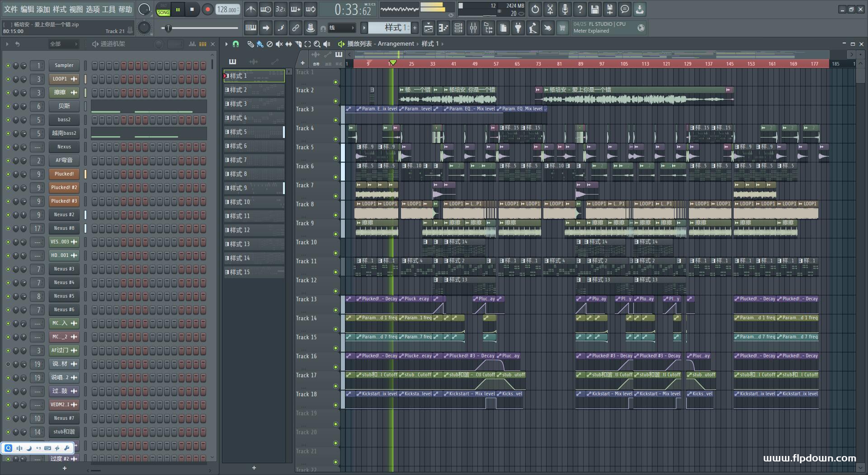Open the mixer view icon
The height and width of the screenshot is (475, 868).
click(473, 28)
